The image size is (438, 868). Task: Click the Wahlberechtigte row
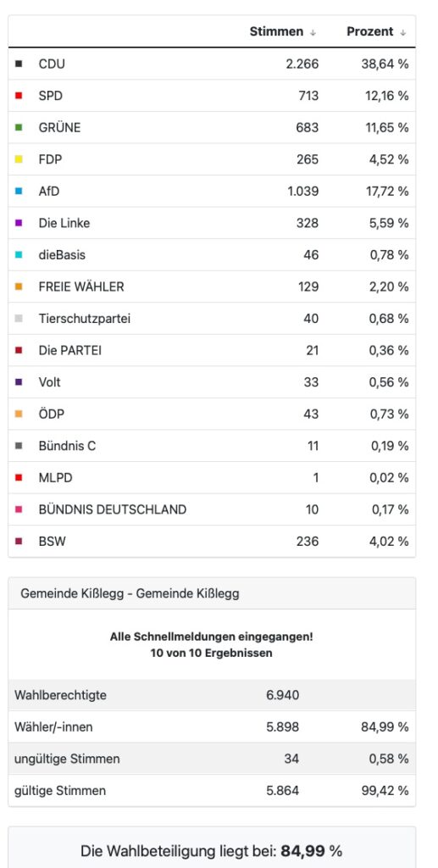click(x=212, y=695)
